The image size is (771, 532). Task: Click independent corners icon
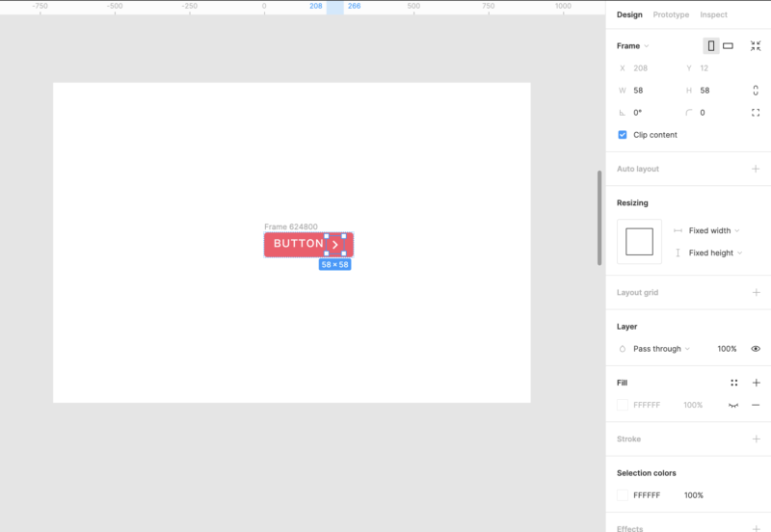(x=756, y=112)
